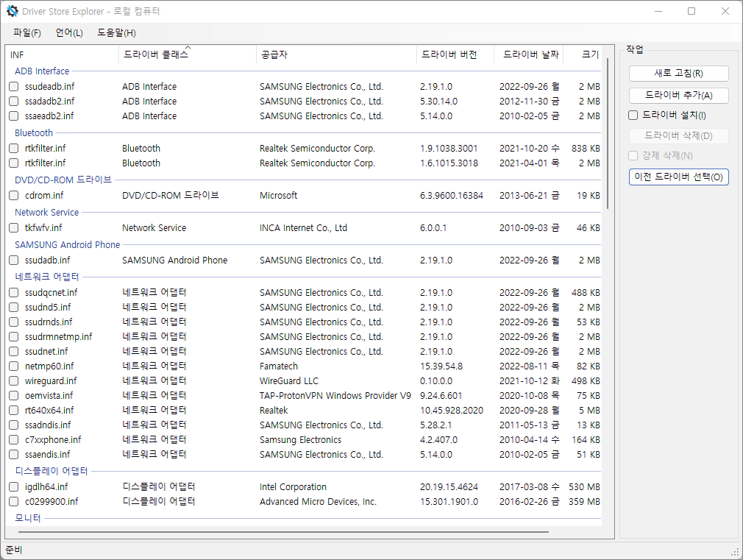Click the 새로 고침(R) button
The height and width of the screenshot is (560, 743).
click(x=678, y=74)
